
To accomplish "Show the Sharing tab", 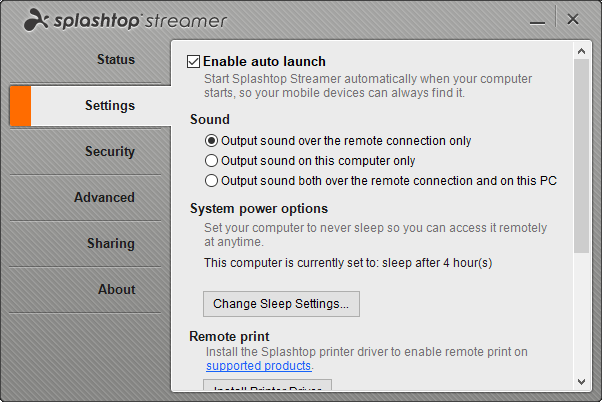I will (x=110, y=243).
